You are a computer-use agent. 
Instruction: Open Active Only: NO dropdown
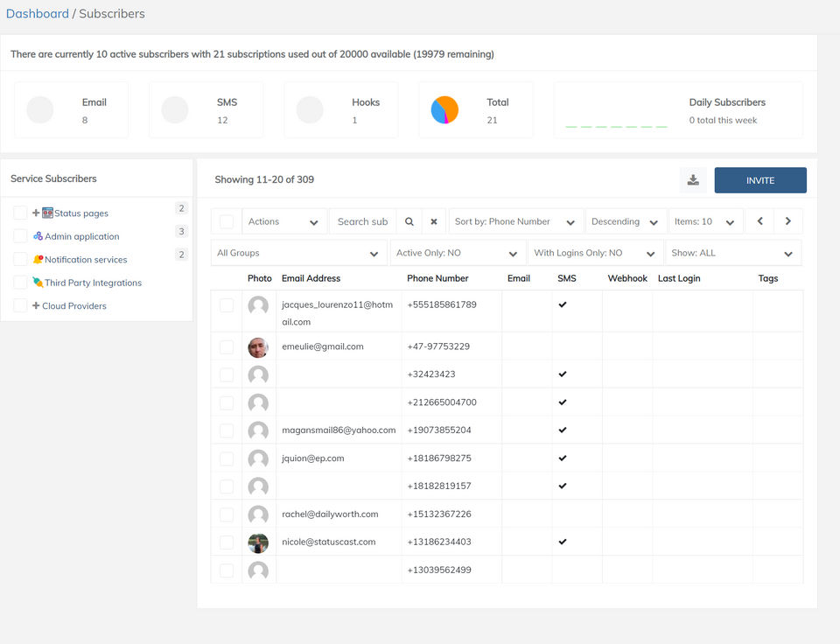pos(458,253)
